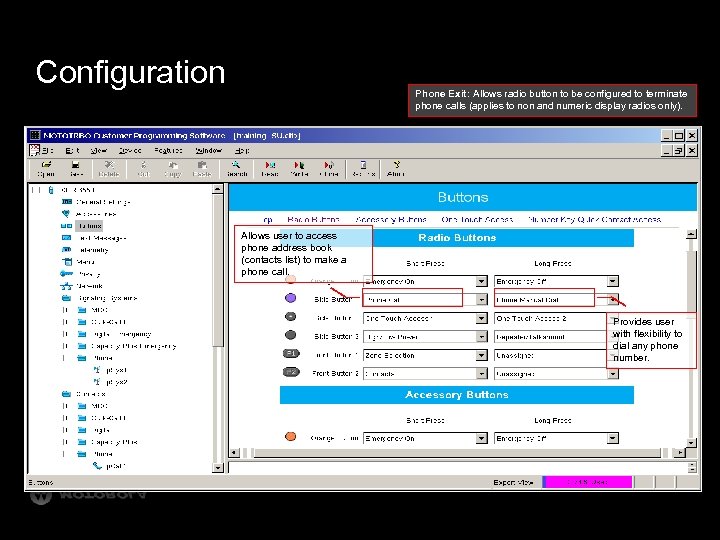
Task: Click the Top link before Radio Buttons
Action: pos(268,219)
